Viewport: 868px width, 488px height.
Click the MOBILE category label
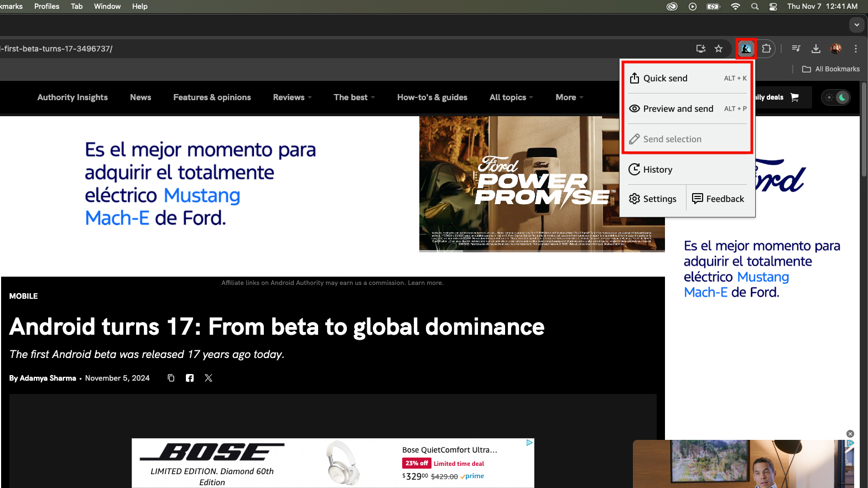[x=23, y=296]
